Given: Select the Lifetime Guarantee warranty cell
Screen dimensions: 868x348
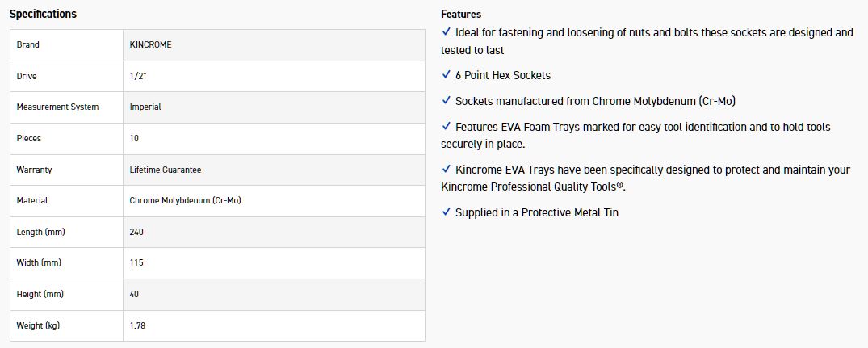Looking at the screenshot, I should click(165, 170).
